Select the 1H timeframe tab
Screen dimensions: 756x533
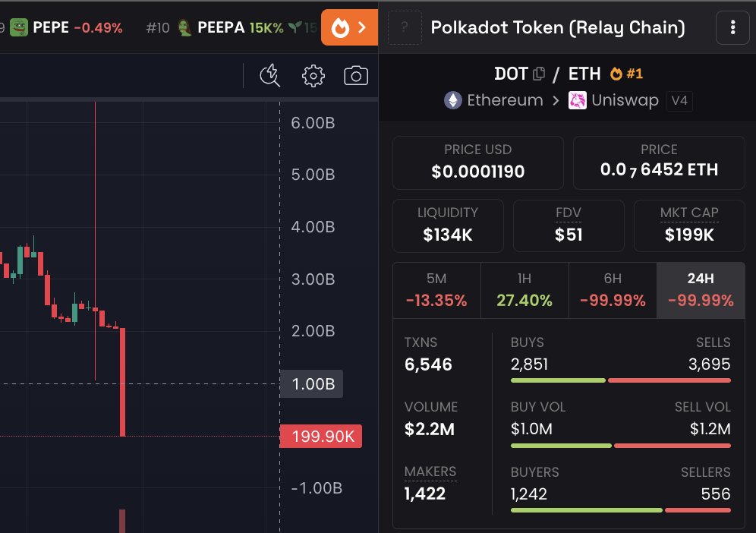click(524, 290)
